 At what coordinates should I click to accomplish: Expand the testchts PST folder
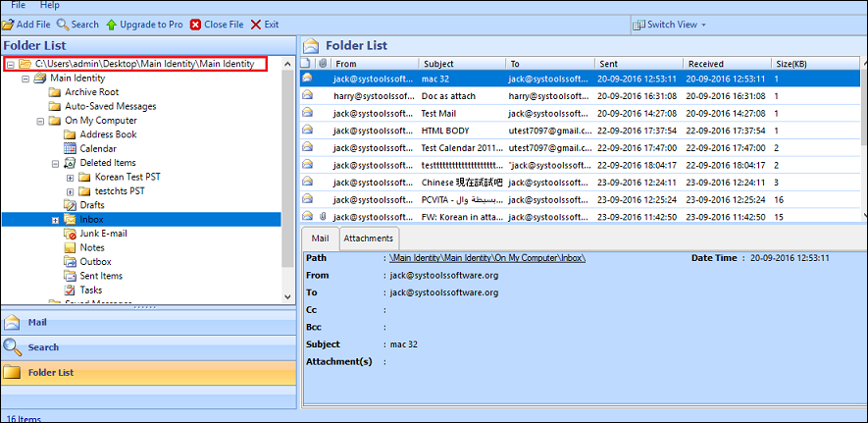(70, 191)
